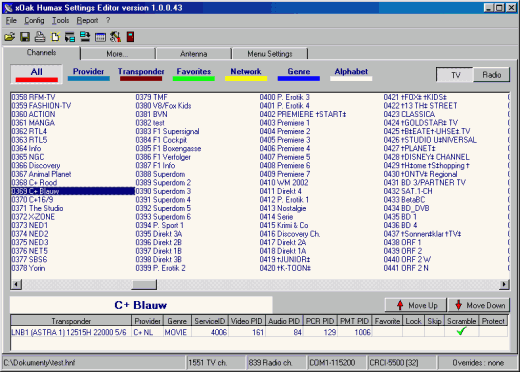Select channel 0432 SAT.1-CH
The height and width of the screenshot is (372, 520).
(x=408, y=191)
